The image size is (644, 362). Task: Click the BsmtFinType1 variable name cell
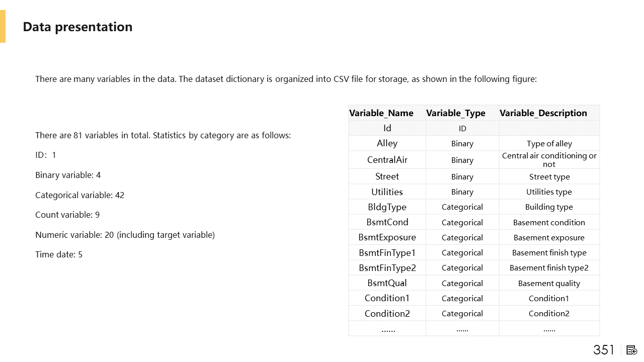(387, 252)
